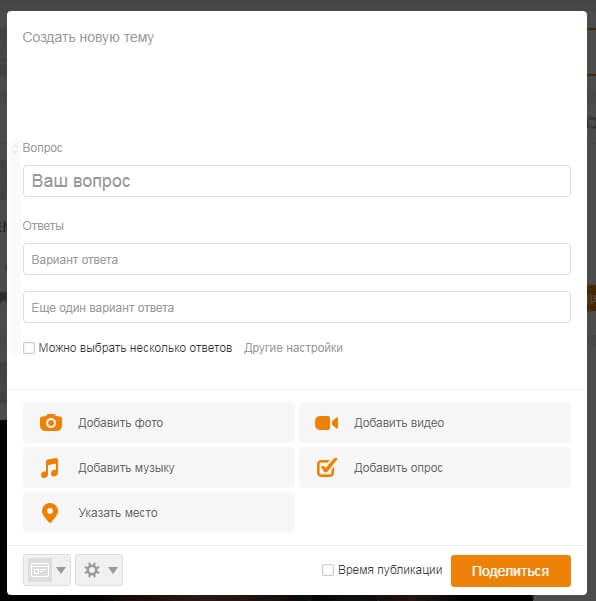The height and width of the screenshot is (601, 596).
Task: Click the post format card icon
Action: point(40,570)
